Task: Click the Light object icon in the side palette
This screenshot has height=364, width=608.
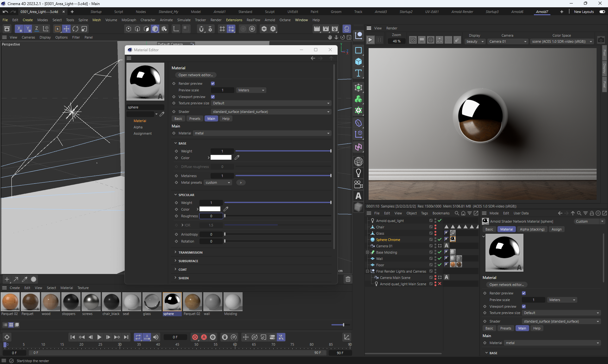Action: (x=358, y=173)
